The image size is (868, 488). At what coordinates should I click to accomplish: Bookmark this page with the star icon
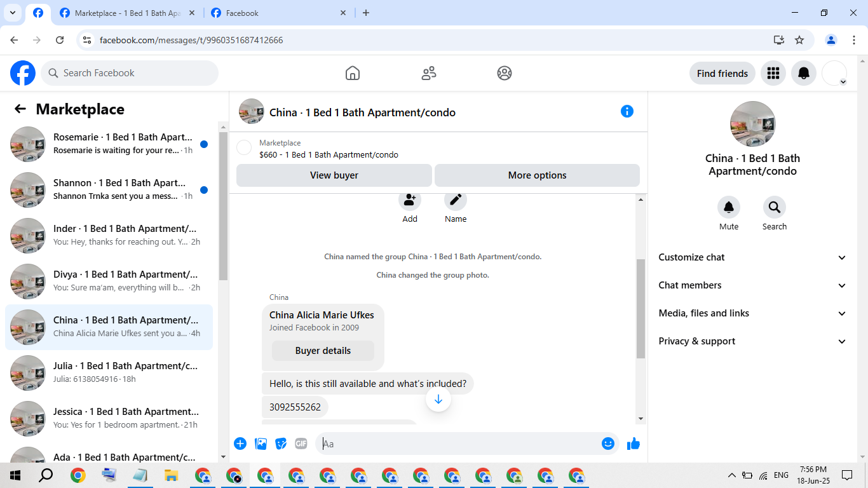799,40
